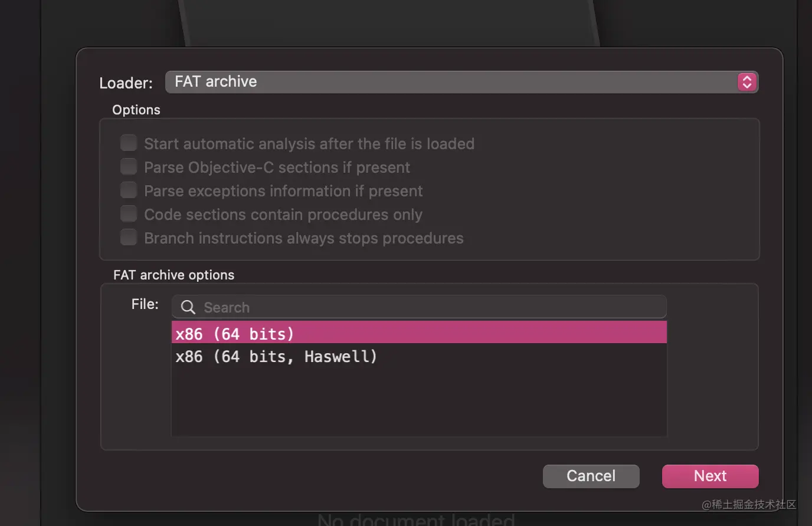Image resolution: width=812 pixels, height=526 pixels.
Task: Click the Loader popup arrows icon
Action: click(x=746, y=82)
